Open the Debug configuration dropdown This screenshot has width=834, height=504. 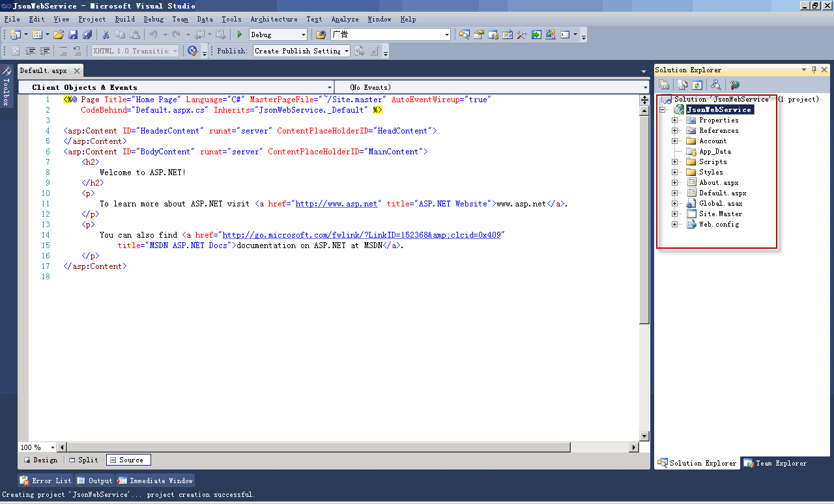(x=302, y=35)
